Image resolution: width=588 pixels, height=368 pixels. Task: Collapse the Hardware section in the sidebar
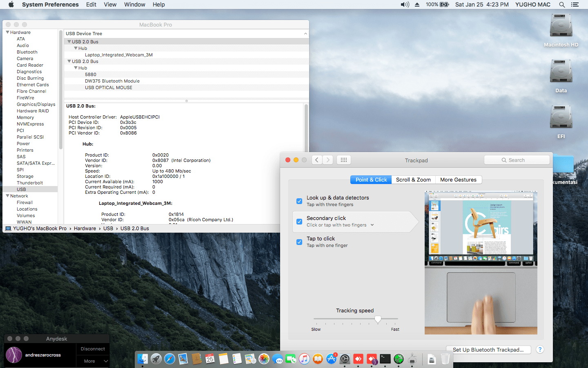[7, 32]
